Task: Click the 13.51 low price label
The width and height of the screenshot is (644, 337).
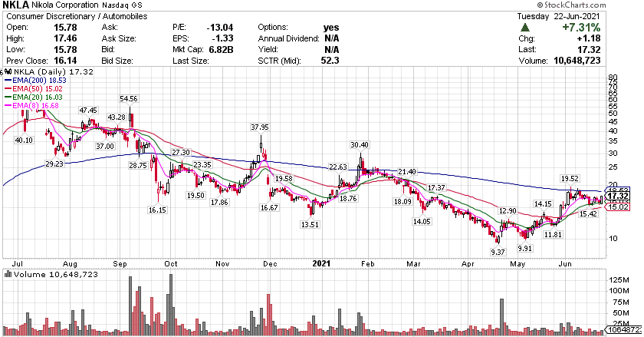Action: coord(310,225)
